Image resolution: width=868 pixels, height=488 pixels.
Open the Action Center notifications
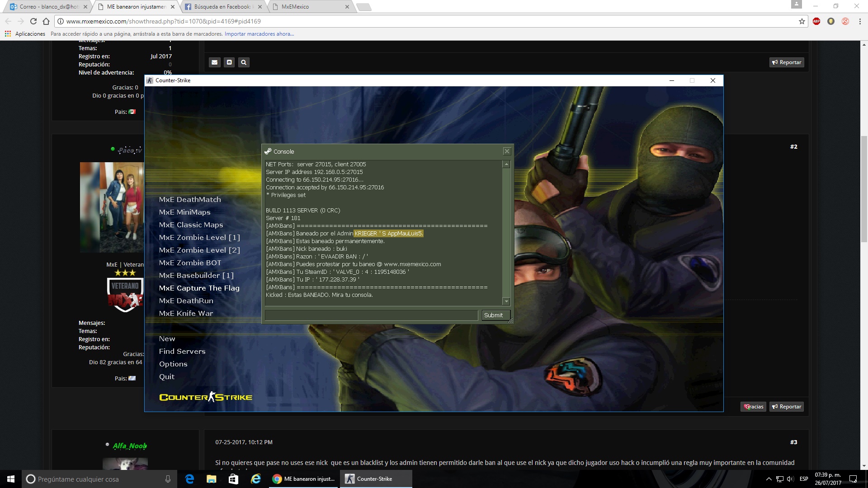tap(853, 479)
